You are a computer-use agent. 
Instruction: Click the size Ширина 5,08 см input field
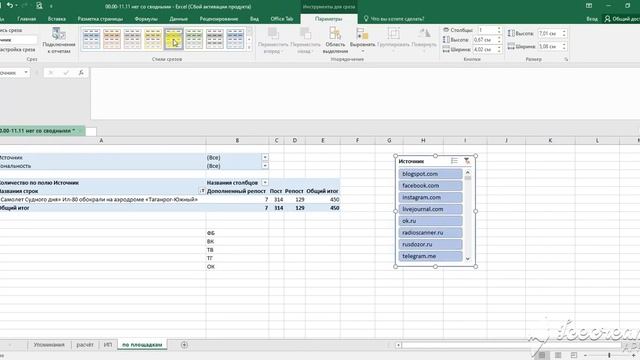coord(549,47)
